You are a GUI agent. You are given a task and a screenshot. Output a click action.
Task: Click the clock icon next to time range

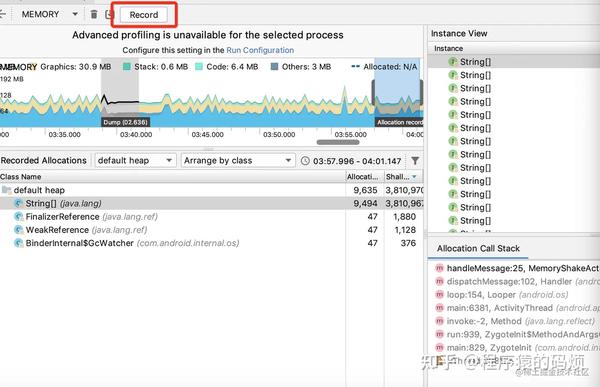click(x=305, y=161)
